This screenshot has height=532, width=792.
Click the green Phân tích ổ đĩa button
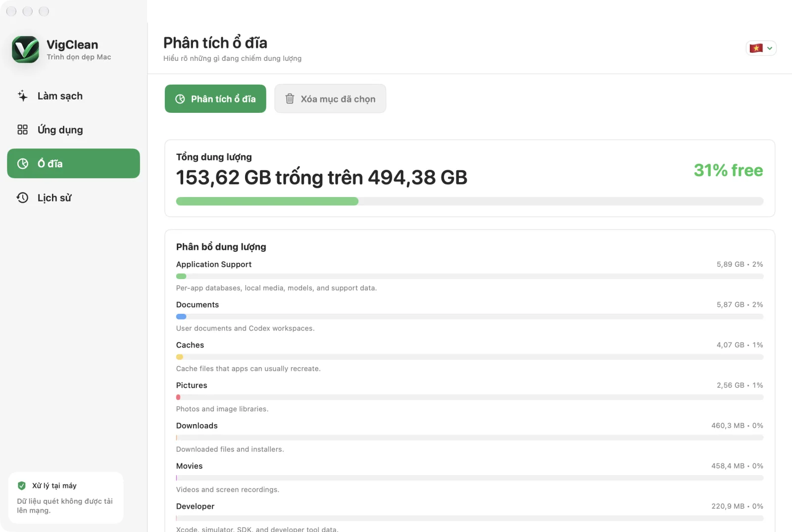(x=215, y=99)
